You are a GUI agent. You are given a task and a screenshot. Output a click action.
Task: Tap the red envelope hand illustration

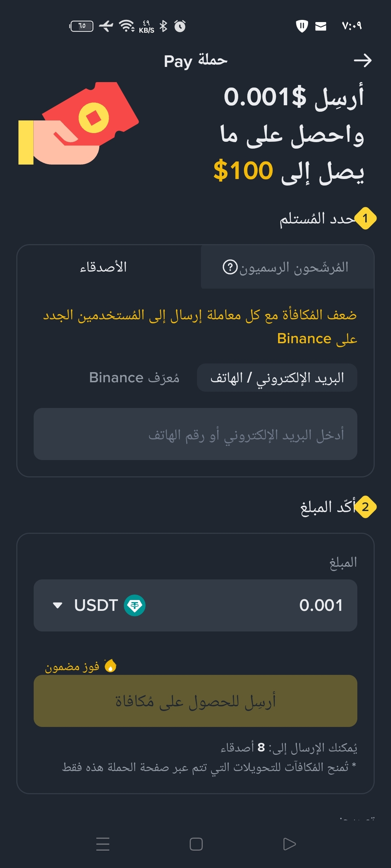point(79,123)
